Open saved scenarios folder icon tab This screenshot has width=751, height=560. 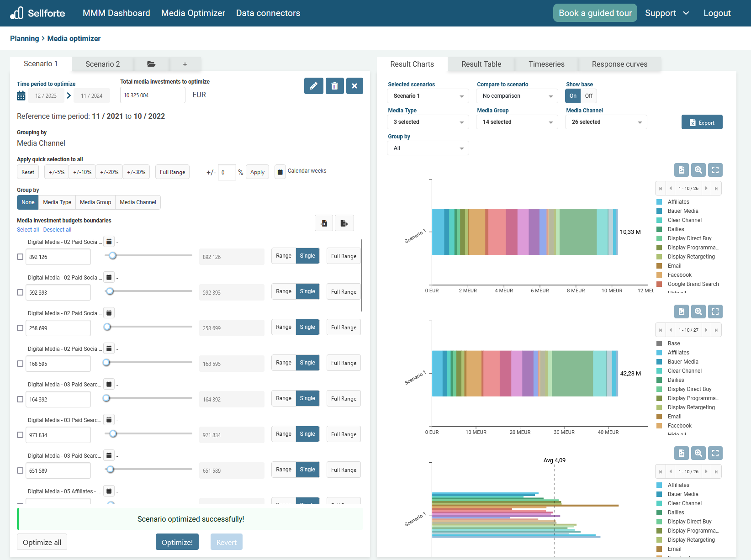[x=151, y=64]
